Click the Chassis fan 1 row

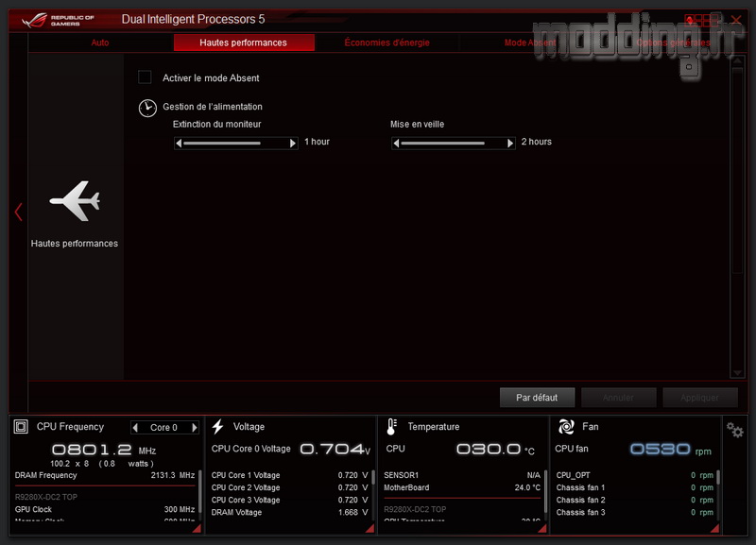(634, 487)
